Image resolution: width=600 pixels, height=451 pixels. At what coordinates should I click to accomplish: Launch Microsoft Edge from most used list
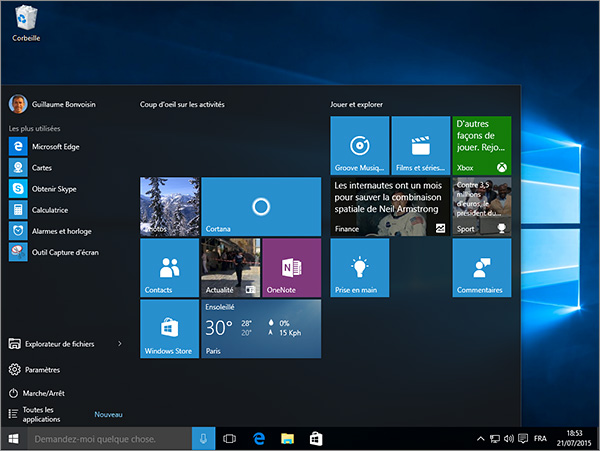click(55, 147)
